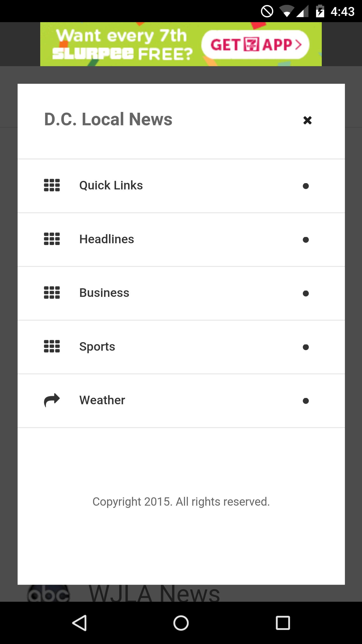The image size is (362, 644).
Task: Toggle the dot indicator on Sports row
Action: click(306, 347)
